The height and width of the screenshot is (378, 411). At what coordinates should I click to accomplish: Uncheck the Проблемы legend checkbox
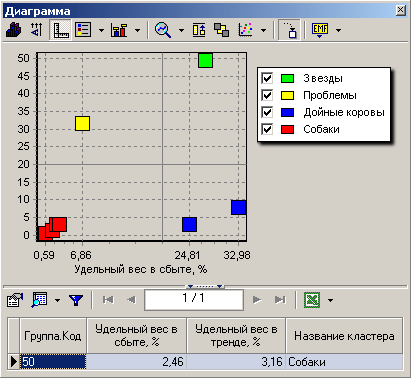tap(267, 95)
